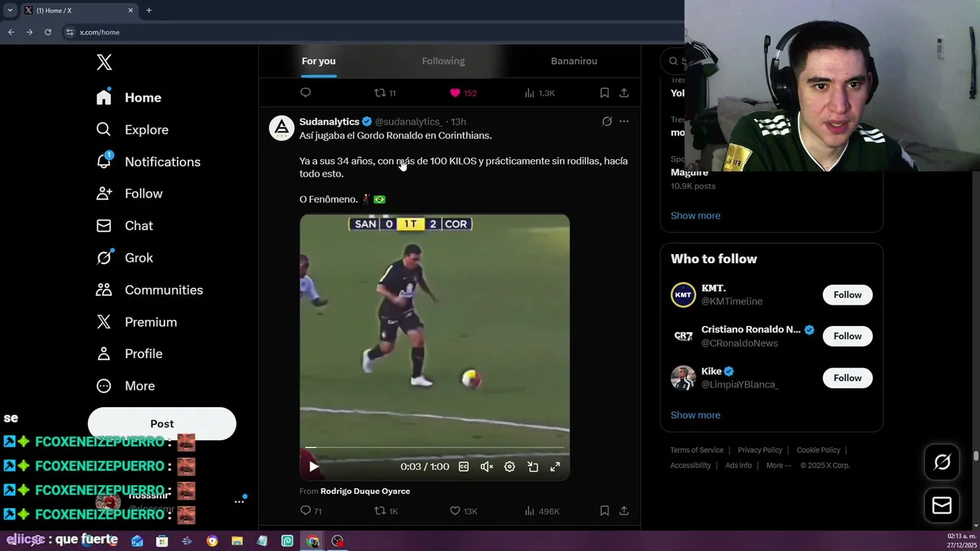Like the Sudanalytics post with 13K likes
This screenshot has height=551, width=980.
tap(463, 510)
